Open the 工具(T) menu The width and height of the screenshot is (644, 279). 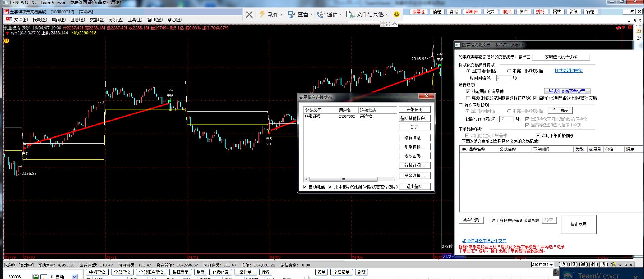[135, 19]
